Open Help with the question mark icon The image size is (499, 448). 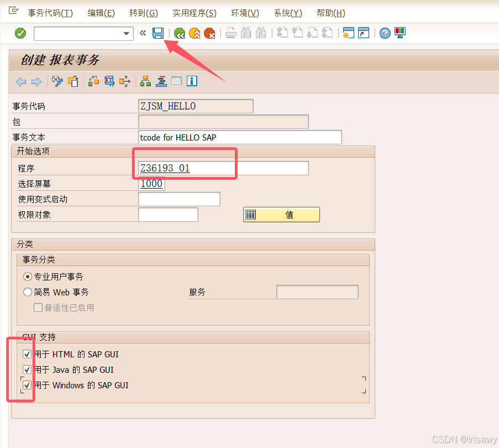(385, 33)
